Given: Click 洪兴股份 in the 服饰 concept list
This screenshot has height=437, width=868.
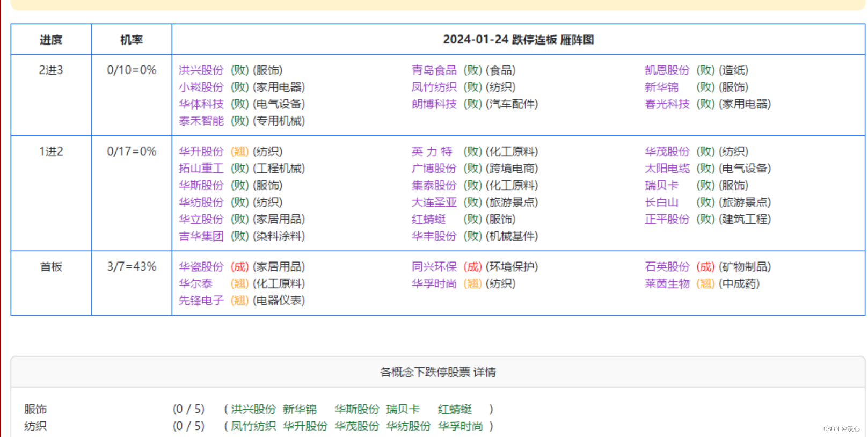Looking at the screenshot, I should pos(253,409).
